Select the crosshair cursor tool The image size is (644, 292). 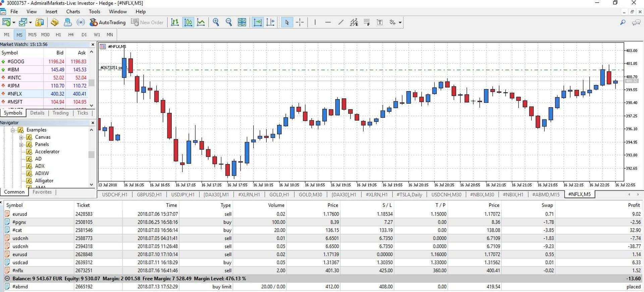(300, 22)
